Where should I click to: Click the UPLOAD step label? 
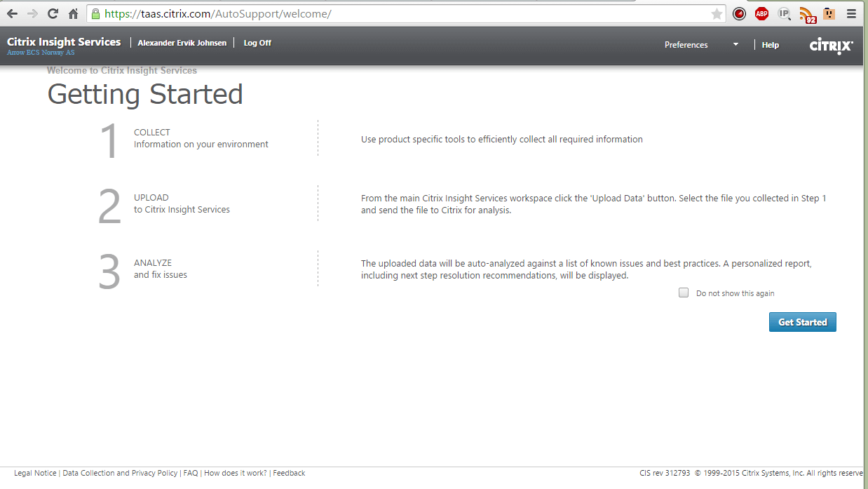[x=151, y=197]
